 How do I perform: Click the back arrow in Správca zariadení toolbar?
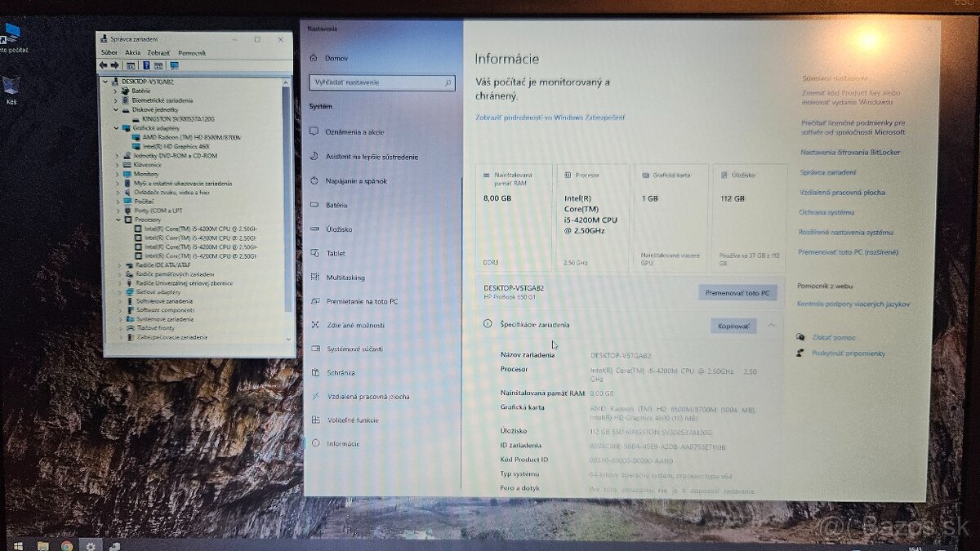104,64
